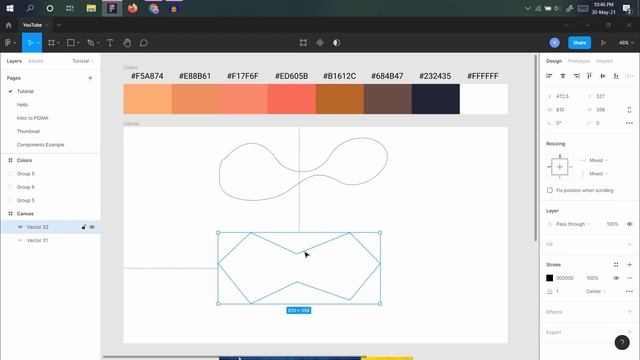Screen dimensions: 640x360
Task: Click the Align Right icon
Action: pyautogui.click(x=576, y=76)
